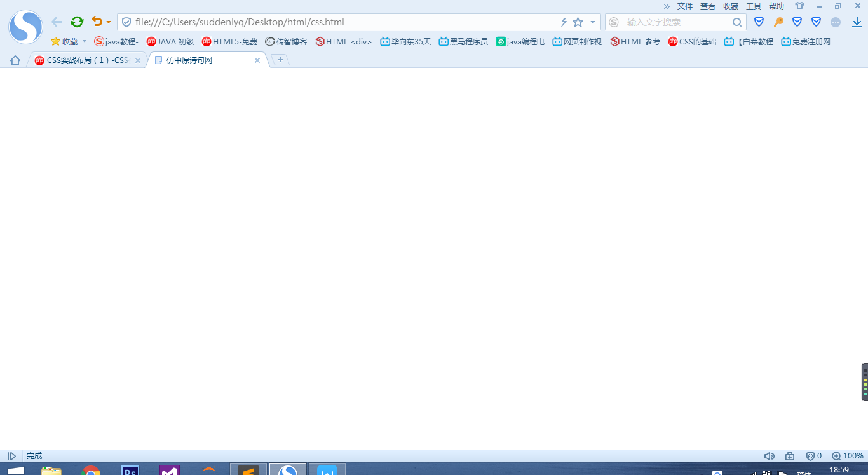
Task: Open the address bar history dropdown arrow
Action: pyautogui.click(x=593, y=22)
